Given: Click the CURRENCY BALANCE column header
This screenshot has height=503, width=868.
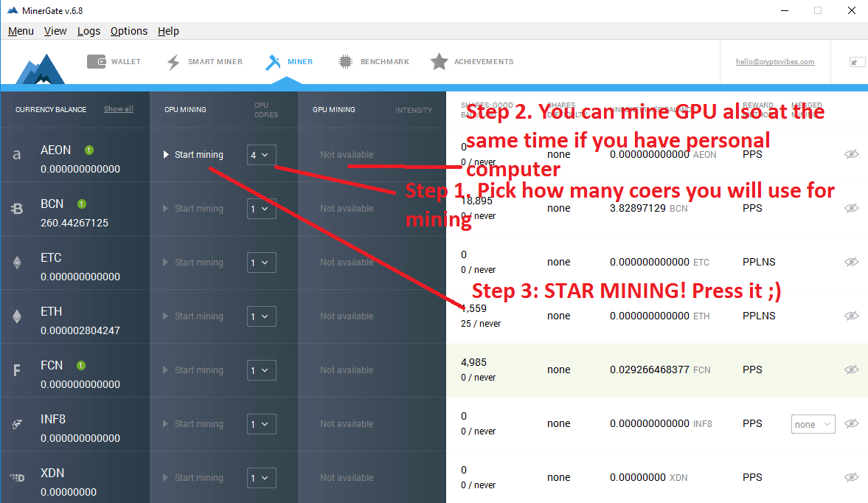Looking at the screenshot, I should pyautogui.click(x=51, y=110).
